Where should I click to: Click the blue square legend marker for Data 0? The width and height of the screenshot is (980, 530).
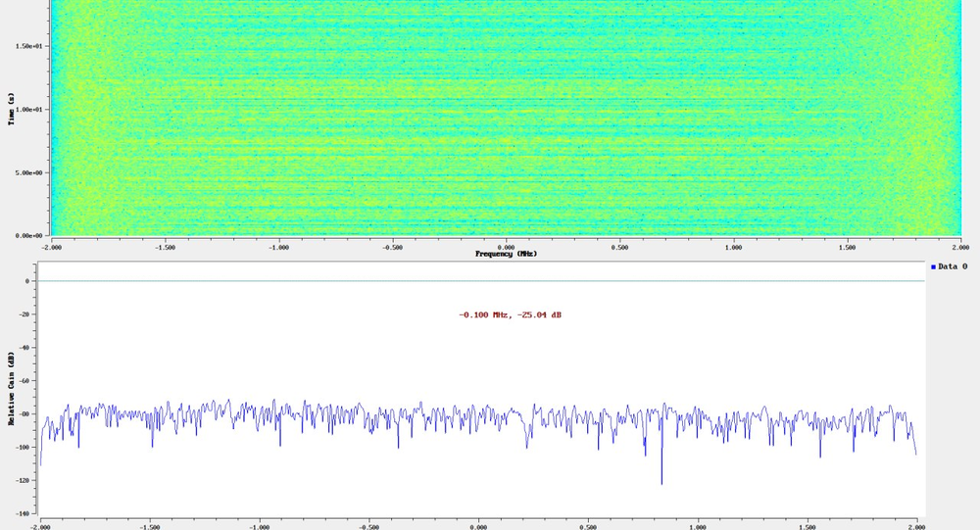pyautogui.click(x=933, y=266)
